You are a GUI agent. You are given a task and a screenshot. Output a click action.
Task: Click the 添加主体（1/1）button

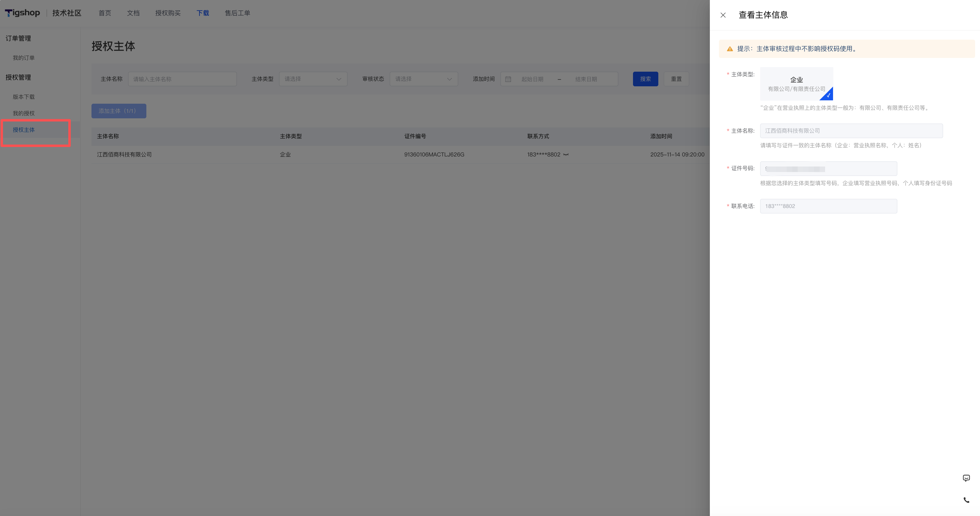119,111
